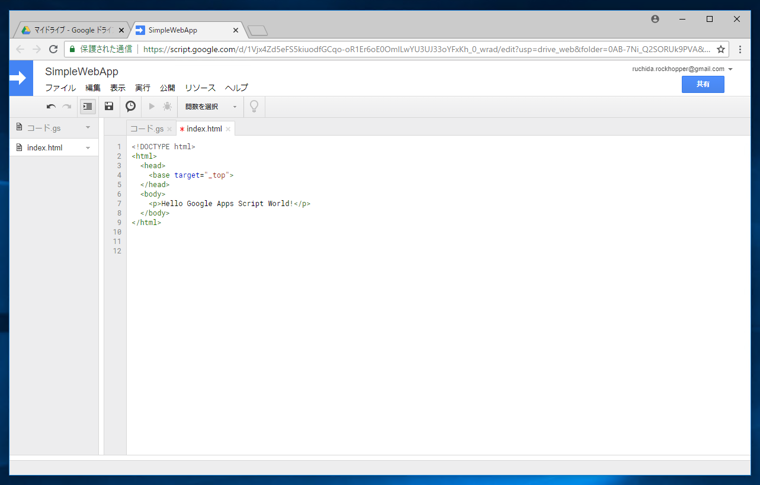Debug the script with the bug icon
The width and height of the screenshot is (760, 485).
(x=167, y=106)
